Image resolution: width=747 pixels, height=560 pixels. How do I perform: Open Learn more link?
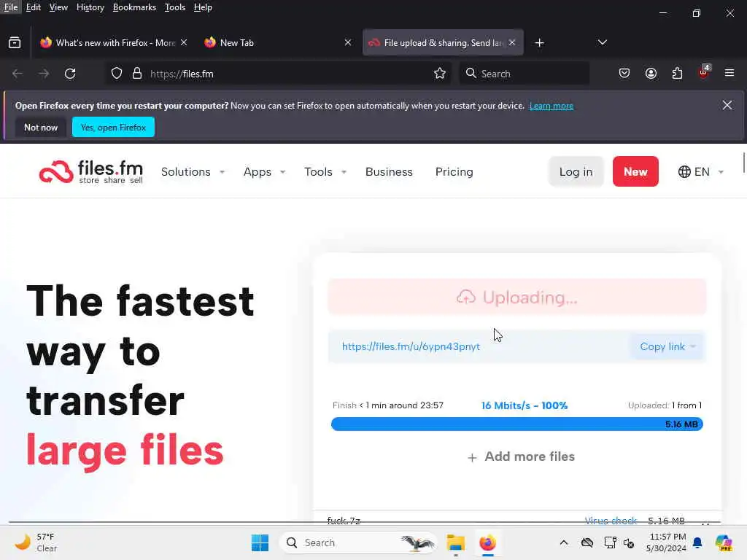tap(551, 106)
